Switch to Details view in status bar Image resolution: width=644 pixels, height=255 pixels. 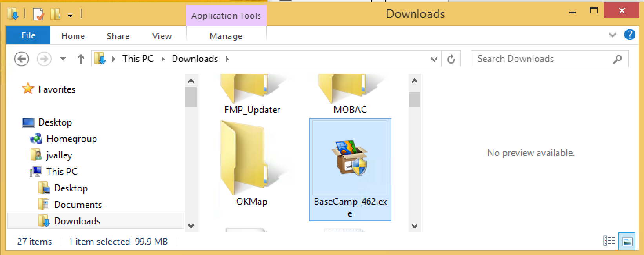(x=609, y=241)
